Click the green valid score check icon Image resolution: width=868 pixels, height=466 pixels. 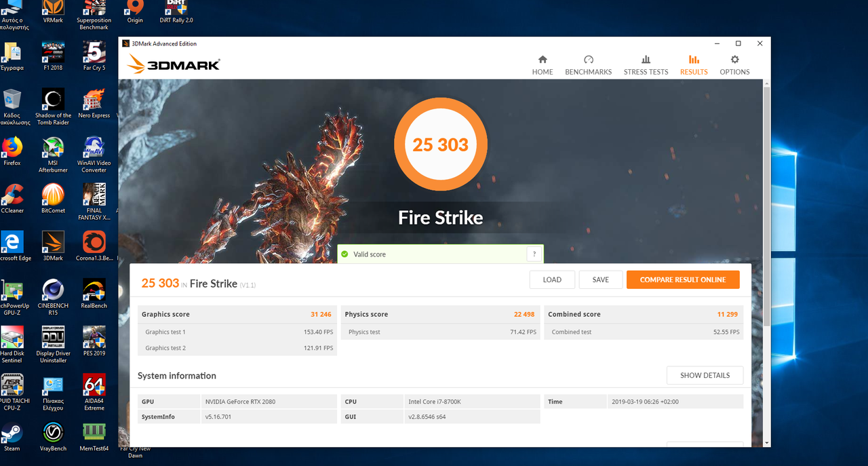coord(344,254)
